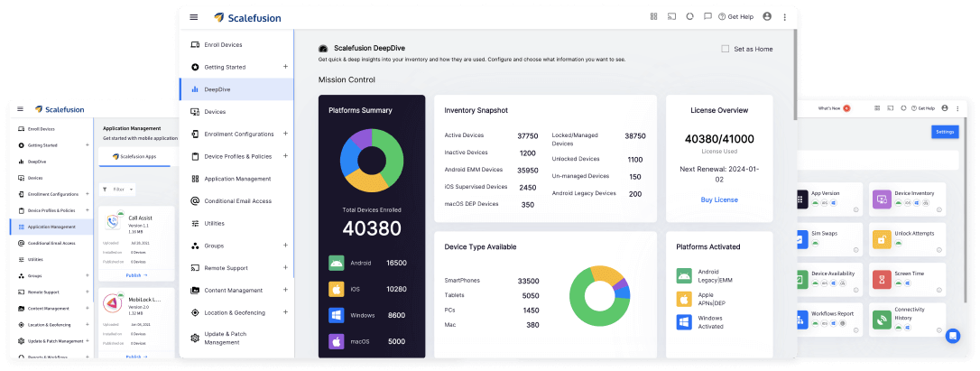The image size is (980, 371).
Task: Open Conditional Email Access in left window sidebar
Action: pos(51,243)
